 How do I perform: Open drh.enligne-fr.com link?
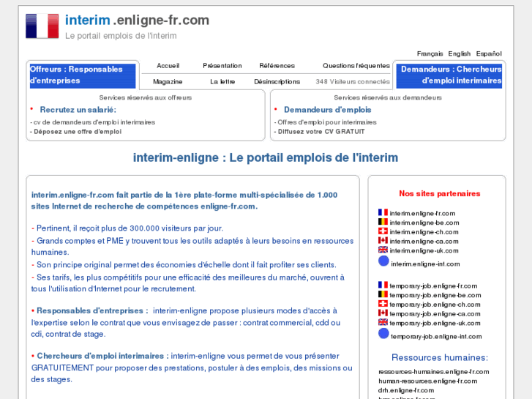[x=406, y=390]
